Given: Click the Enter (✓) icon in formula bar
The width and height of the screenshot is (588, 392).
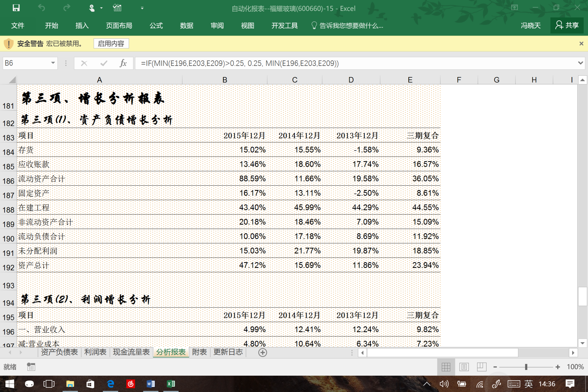Looking at the screenshot, I should click(x=103, y=63).
